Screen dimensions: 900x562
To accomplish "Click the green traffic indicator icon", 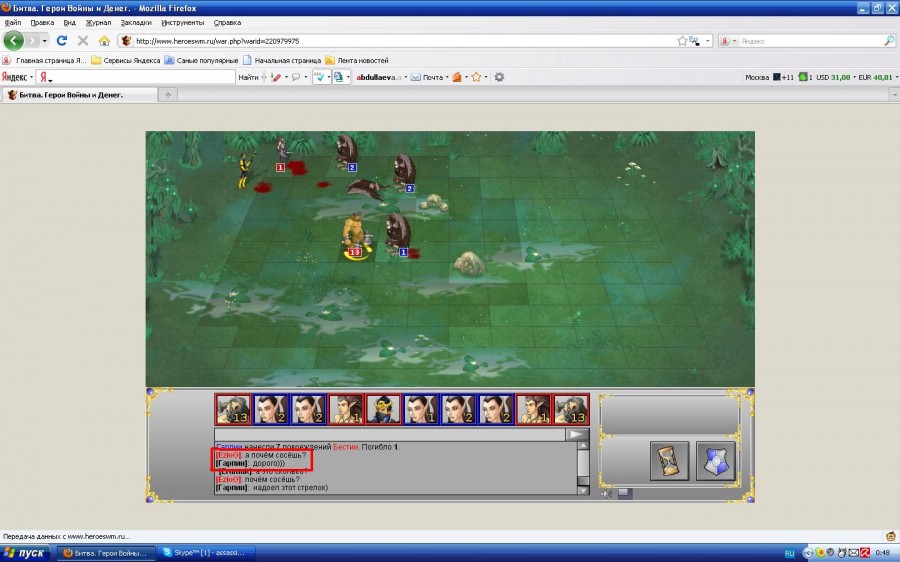I will (803, 77).
